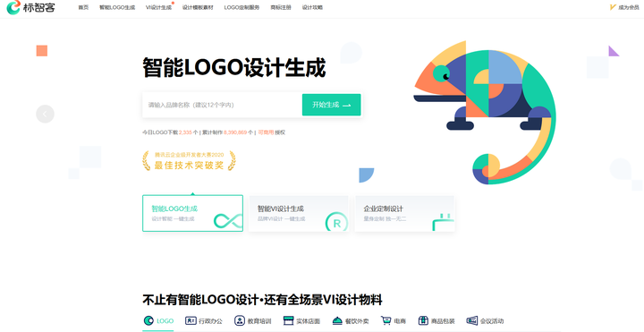This screenshot has height=332, width=644.
Task: Switch to the 行政办公 scene tab label
Action: tap(210, 321)
